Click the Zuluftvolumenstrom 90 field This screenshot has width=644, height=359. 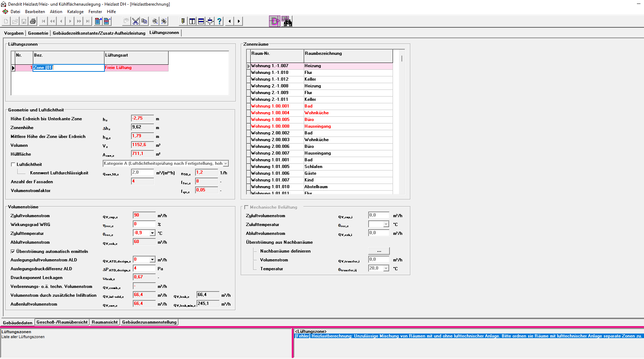(x=144, y=215)
